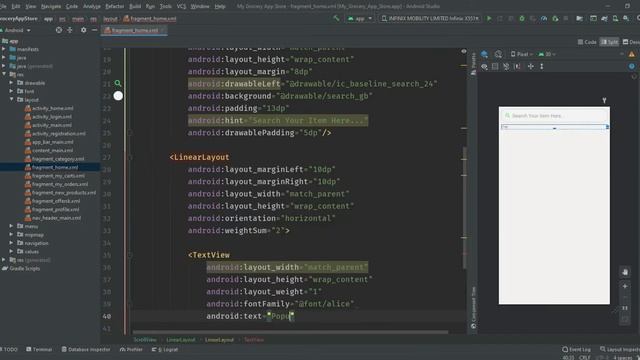Switch editor to Code view mode

pyautogui.click(x=587, y=42)
